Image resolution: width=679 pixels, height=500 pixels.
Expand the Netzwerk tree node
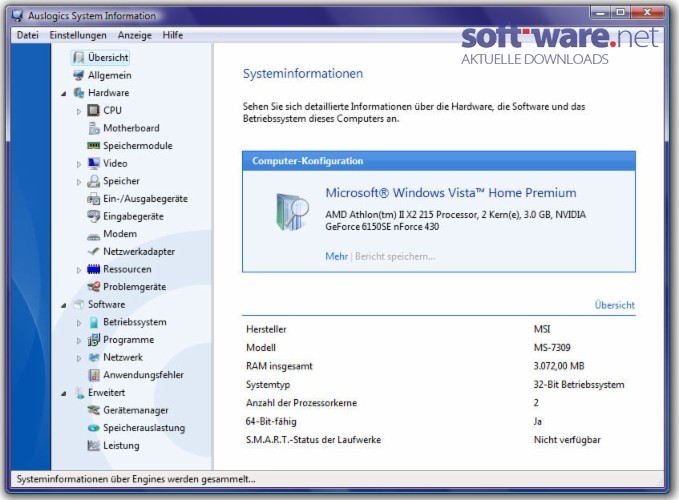coord(79,358)
